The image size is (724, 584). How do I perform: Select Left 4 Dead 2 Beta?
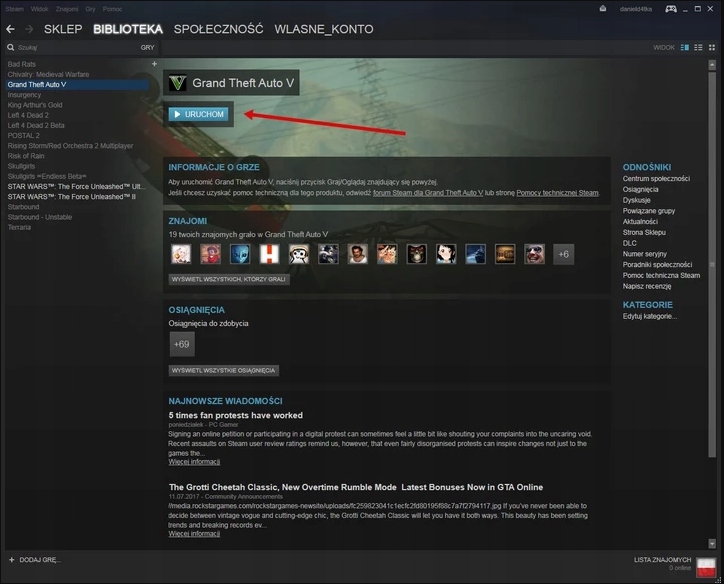tap(36, 125)
